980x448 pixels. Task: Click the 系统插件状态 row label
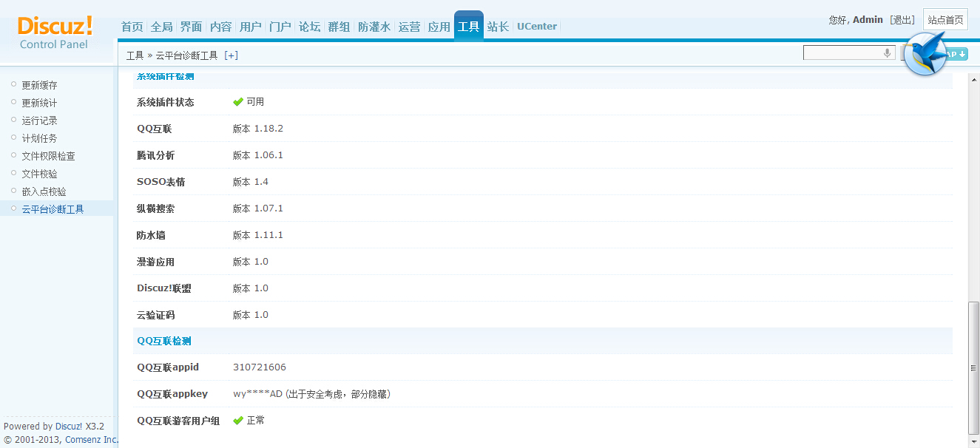165,102
